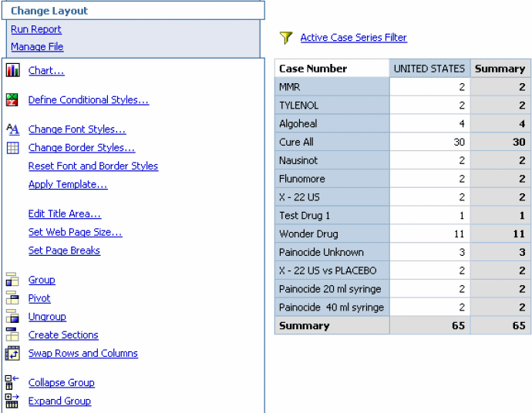The height and width of the screenshot is (413, 532).
Task: Click Wonder Drug's Summary column value 11
Action: coord(500,233)
